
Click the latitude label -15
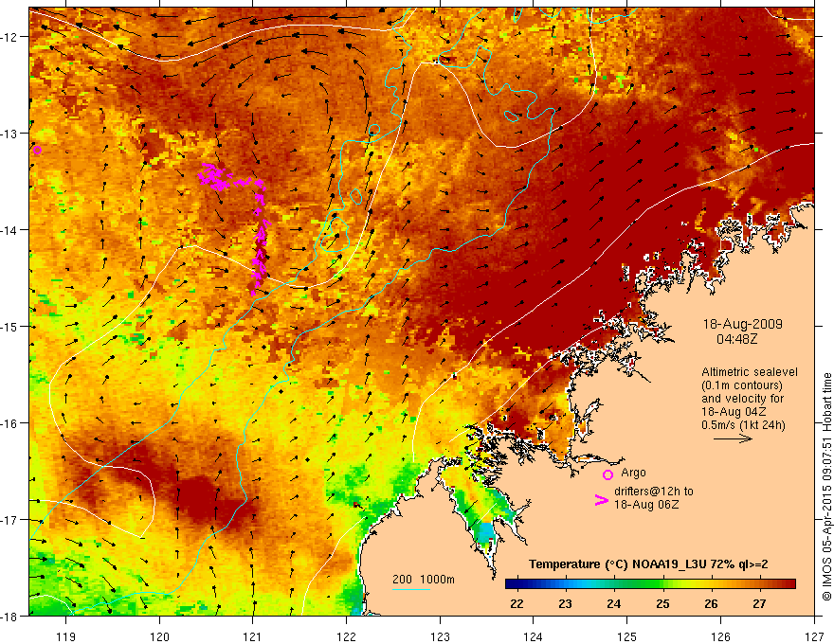point(9,326)
